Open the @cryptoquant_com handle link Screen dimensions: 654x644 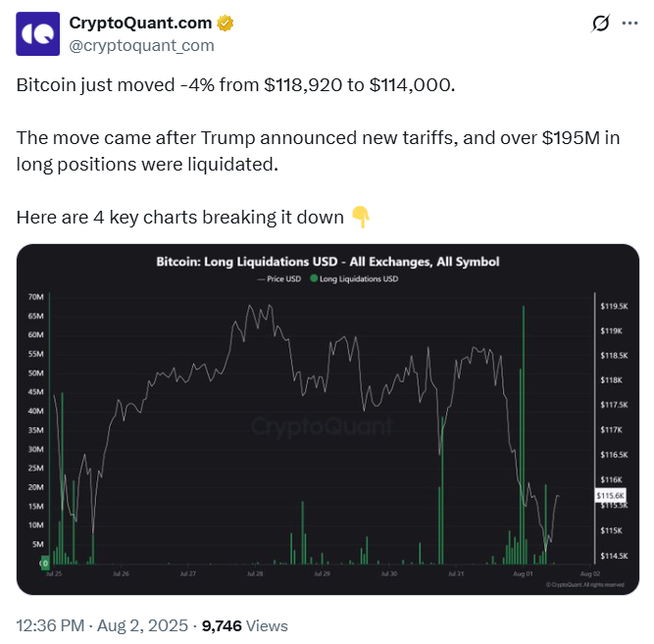pyautogui.click(x=141, y=45)
